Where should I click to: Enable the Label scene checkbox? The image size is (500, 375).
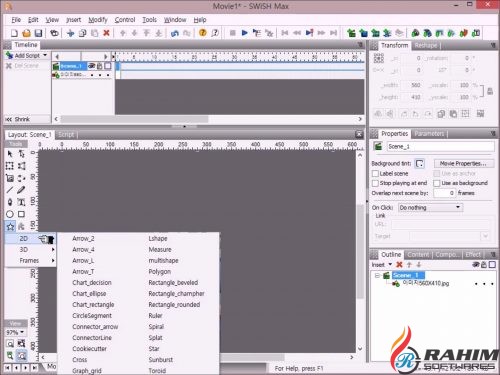click(375, 174)
